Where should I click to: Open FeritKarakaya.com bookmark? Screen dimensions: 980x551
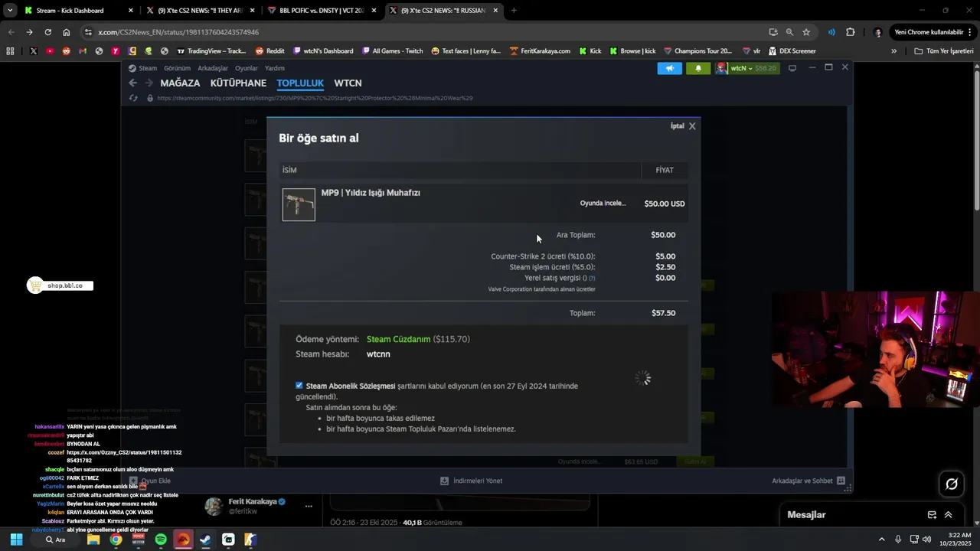point(539,51)
